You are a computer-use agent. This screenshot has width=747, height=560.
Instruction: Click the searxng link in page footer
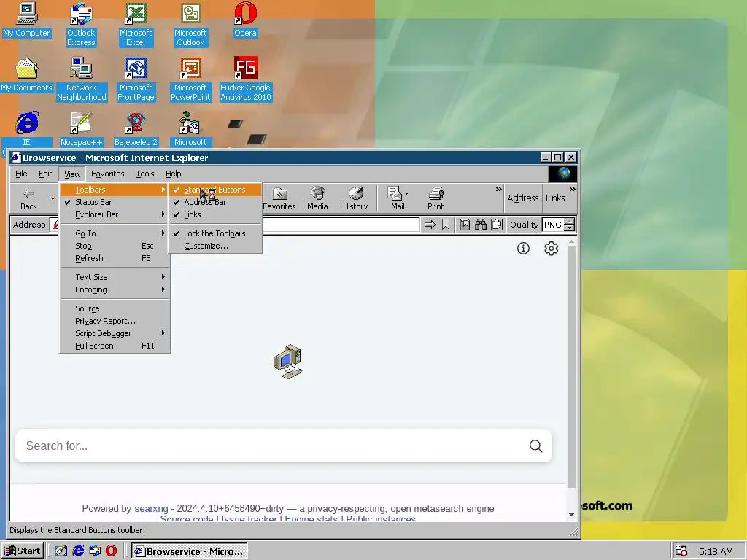[x=151, y=508]
